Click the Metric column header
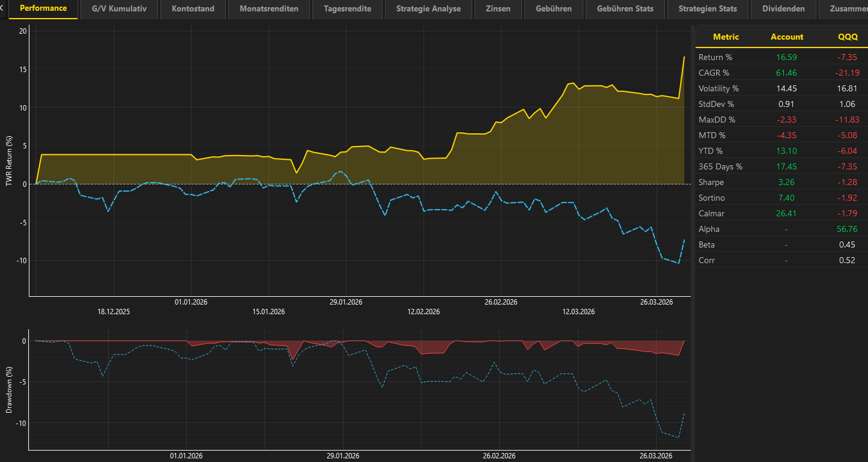 [x=726, y=37]
